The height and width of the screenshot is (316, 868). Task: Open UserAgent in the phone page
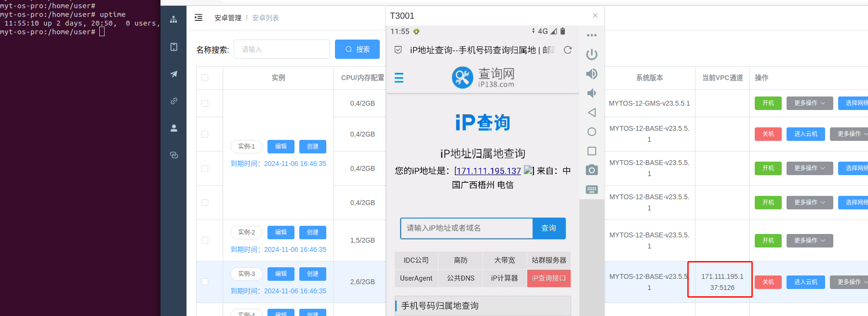coord(416,278)
